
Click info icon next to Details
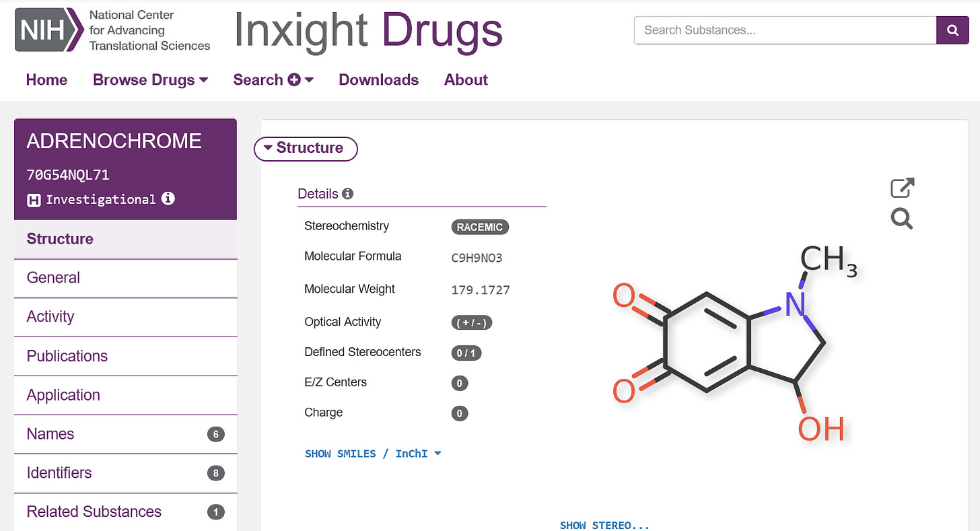(347, 194)
